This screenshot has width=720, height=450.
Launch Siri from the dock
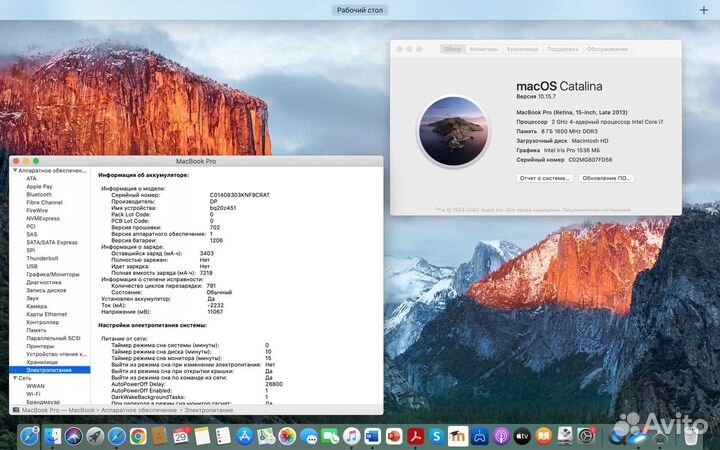coord(74,436)
